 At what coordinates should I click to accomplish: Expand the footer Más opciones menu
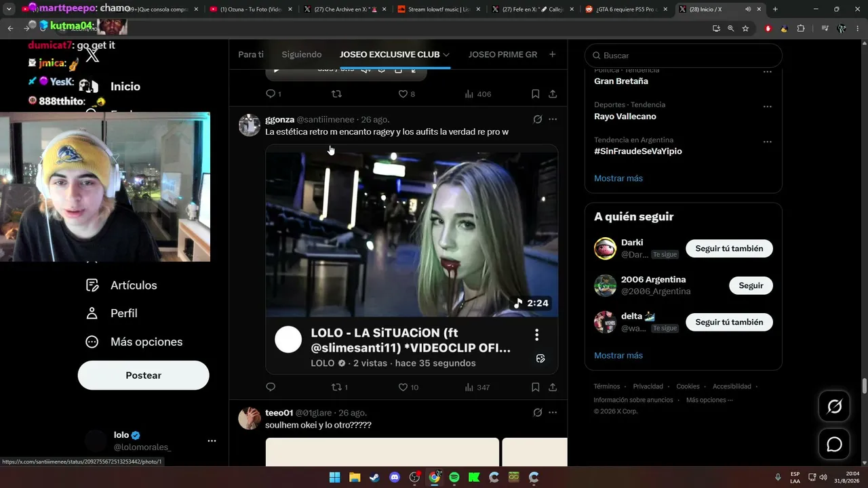(709, 400)
